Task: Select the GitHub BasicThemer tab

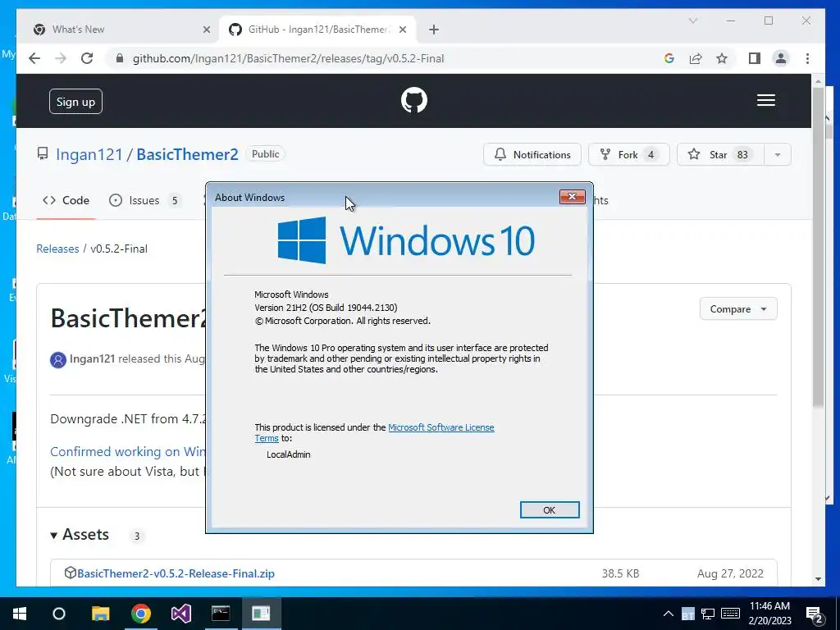Action: click(x=319, y=30)
